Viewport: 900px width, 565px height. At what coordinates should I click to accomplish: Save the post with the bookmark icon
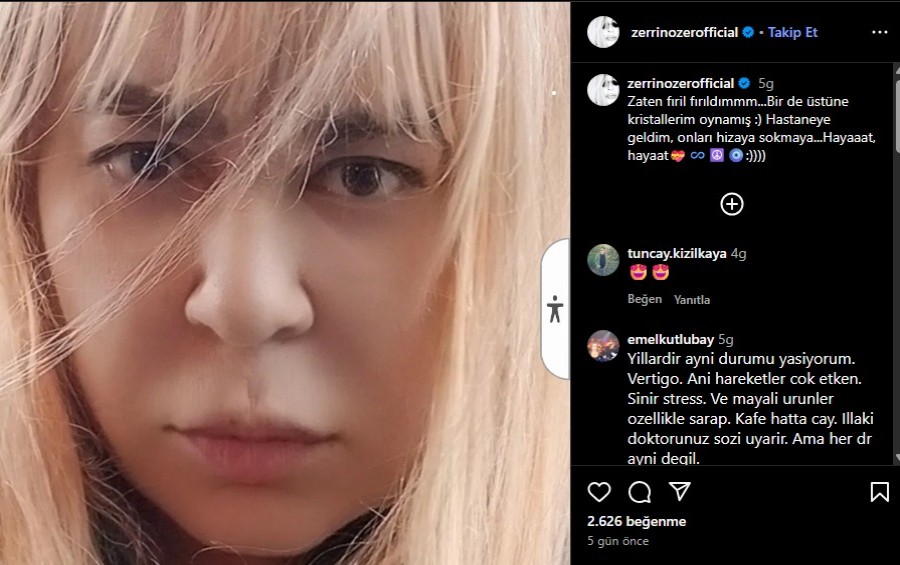pyautogui.click(x=879, y=492)
